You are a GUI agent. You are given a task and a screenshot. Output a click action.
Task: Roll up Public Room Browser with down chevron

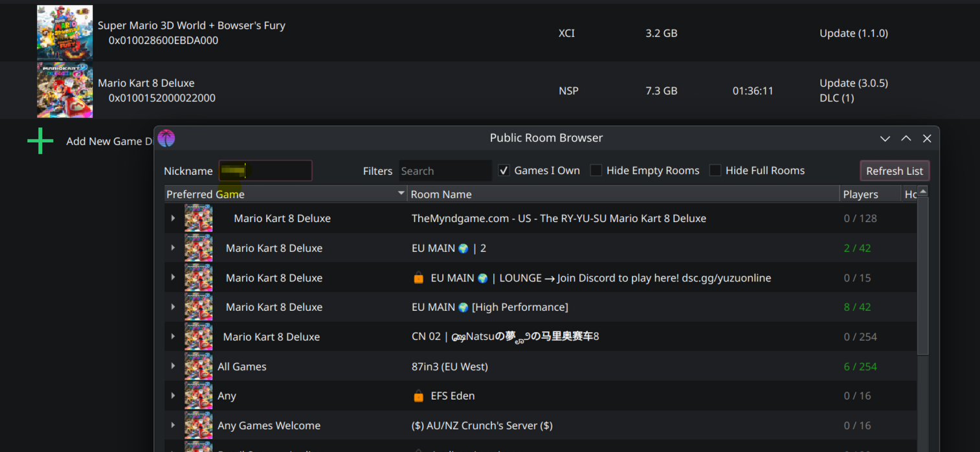(x=885, y=139)
